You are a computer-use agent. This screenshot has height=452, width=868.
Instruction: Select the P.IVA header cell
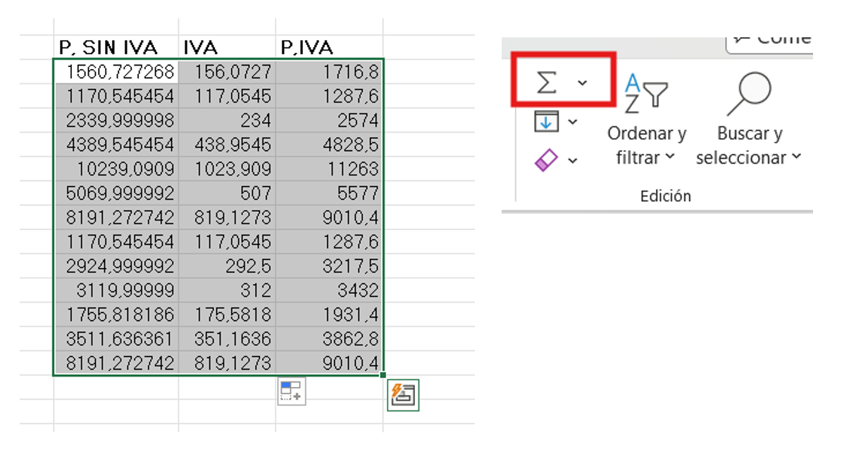329,47
